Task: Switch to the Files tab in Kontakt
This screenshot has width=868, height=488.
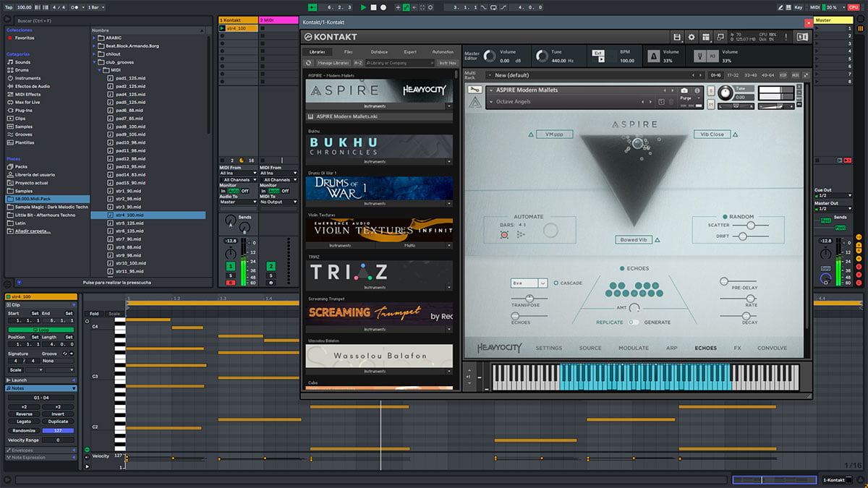Action: pyautogui.click(x=349, y=52)
